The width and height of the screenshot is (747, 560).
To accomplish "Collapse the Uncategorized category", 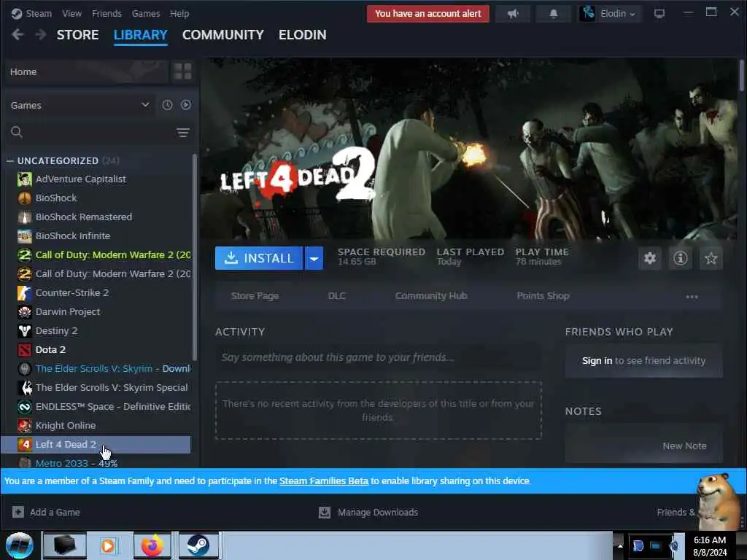I will (x=10, y=161).
